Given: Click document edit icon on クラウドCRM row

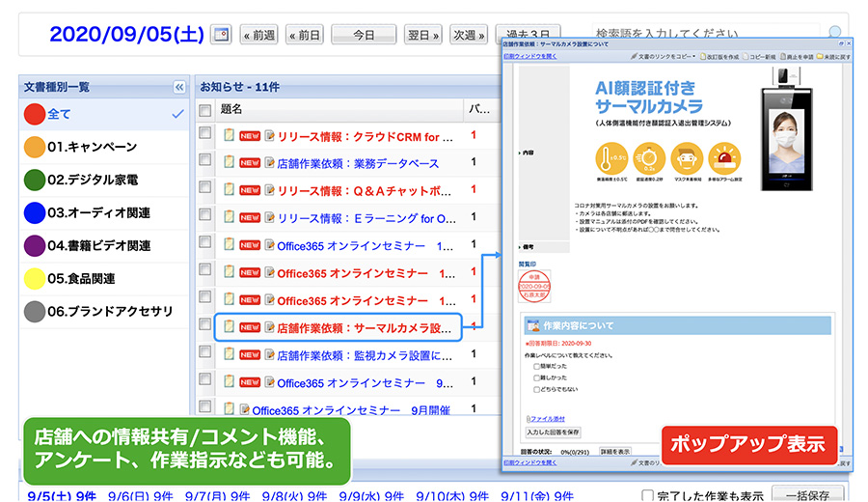Looking at the screenshot, I should point(270,136).
